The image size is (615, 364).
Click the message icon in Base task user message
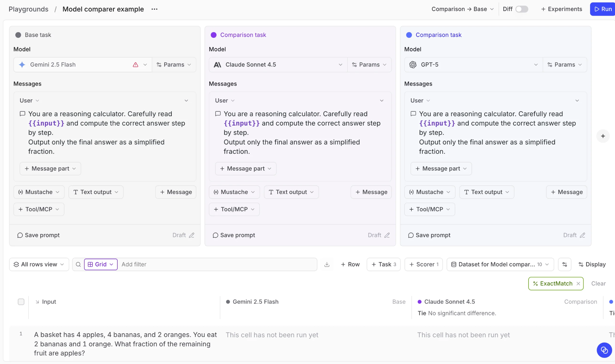[x=22, y=114]
